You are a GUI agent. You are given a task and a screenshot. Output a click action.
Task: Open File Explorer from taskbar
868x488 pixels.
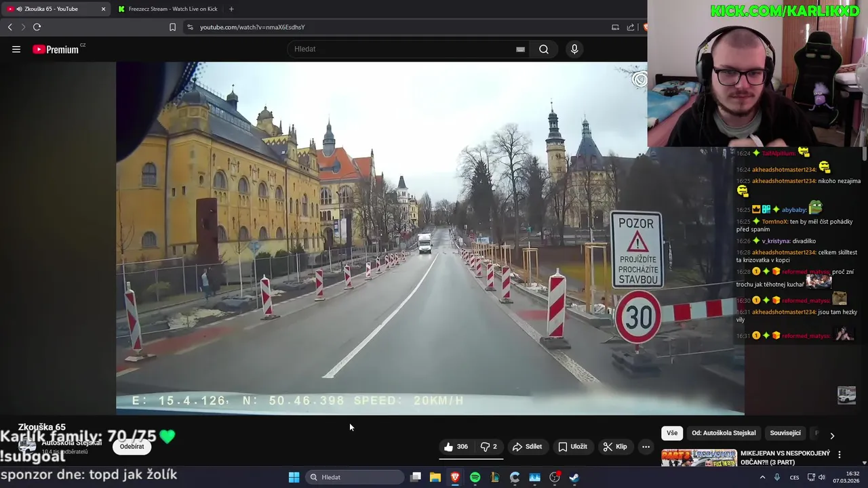pyautogui.click(x=435, y=477)
